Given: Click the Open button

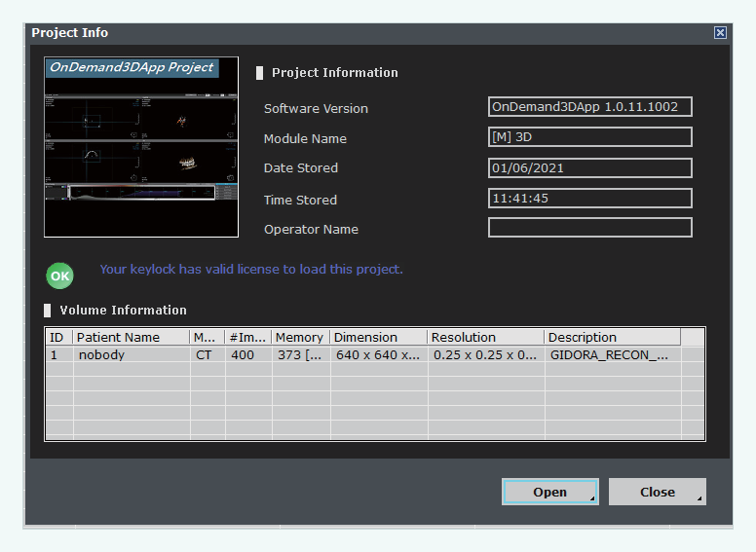Looking at the screenshot, I should [x=550, y=492].
